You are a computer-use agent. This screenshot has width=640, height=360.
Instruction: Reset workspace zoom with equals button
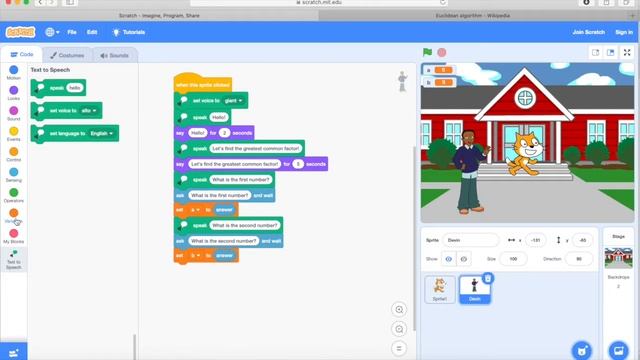pyautogui.click(x=399, y=348)
